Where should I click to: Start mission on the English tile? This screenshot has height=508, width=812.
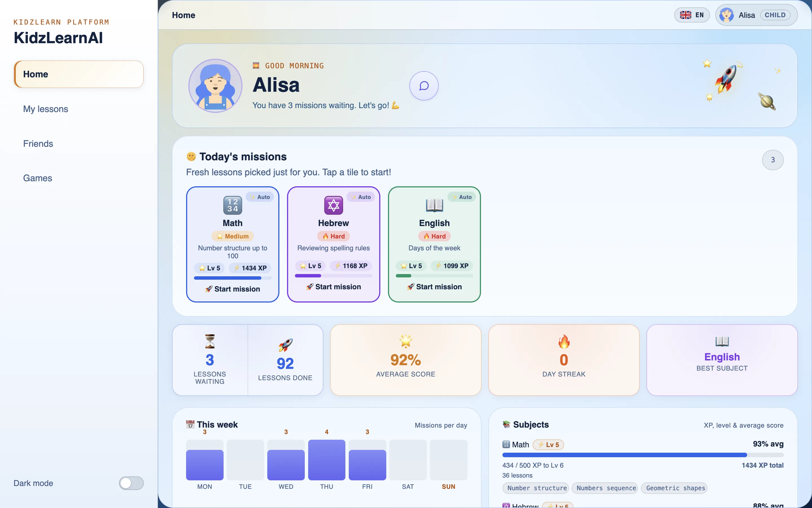434,286
